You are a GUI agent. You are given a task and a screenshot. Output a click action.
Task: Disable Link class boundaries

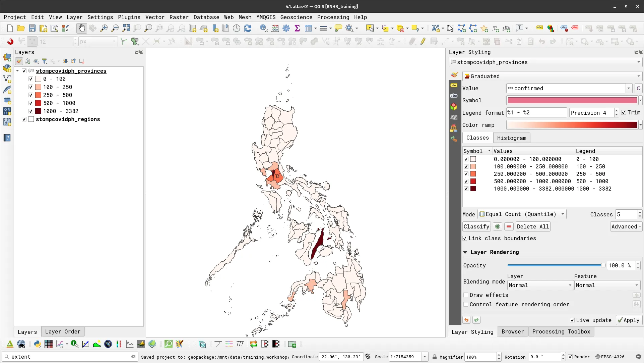tap(465, 238)
